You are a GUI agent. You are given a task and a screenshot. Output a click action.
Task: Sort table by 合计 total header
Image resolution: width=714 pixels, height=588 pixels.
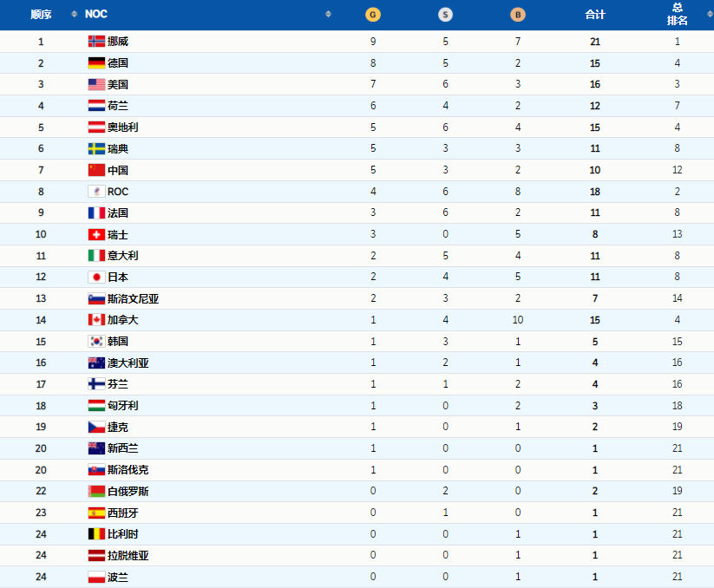point(595,15)
